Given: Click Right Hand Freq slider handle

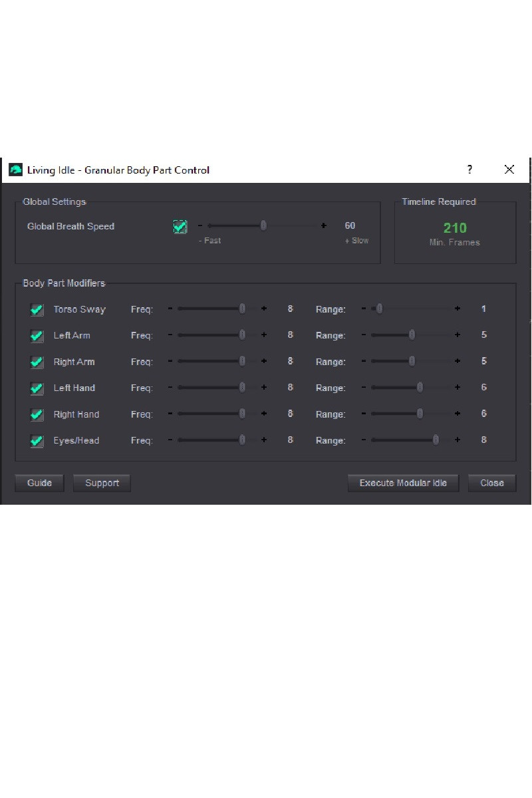Looking at the screenshot, I should (242, 414).
